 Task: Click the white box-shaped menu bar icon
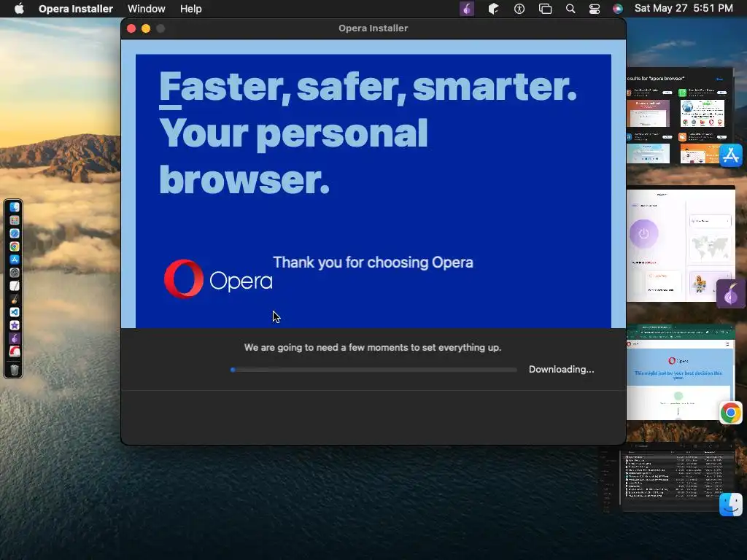tap(493, 9)
